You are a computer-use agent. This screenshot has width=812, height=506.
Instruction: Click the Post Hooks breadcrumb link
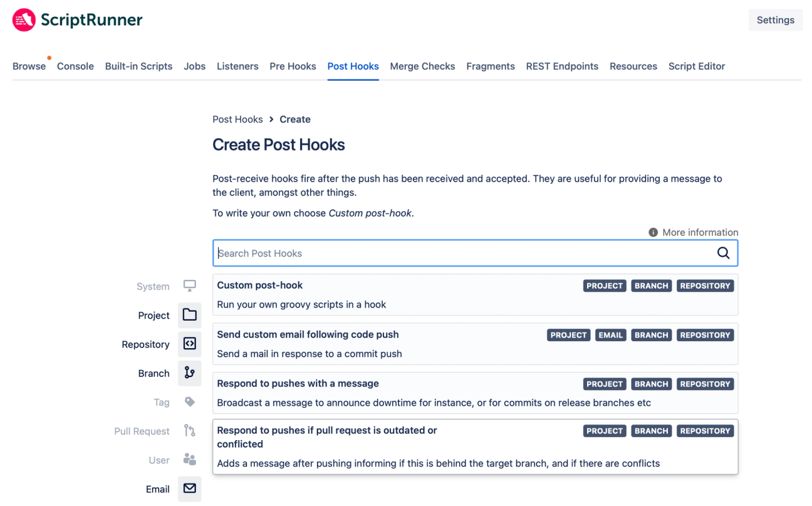coord(237,119)
